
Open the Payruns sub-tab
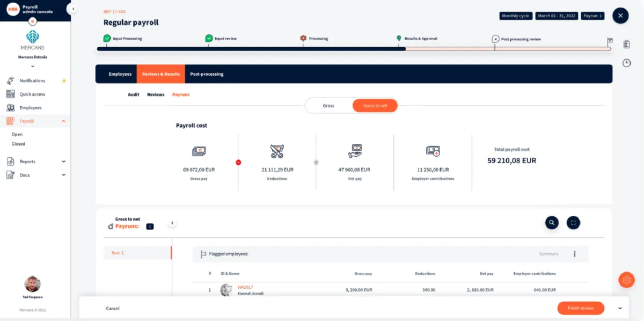click(181, 94)
